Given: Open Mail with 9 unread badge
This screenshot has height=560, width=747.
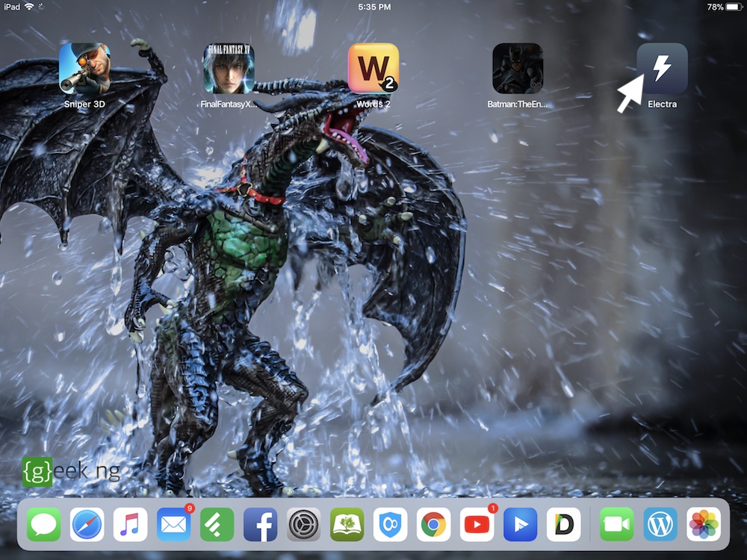Looking at the screenshot, I should pos(174,524).
